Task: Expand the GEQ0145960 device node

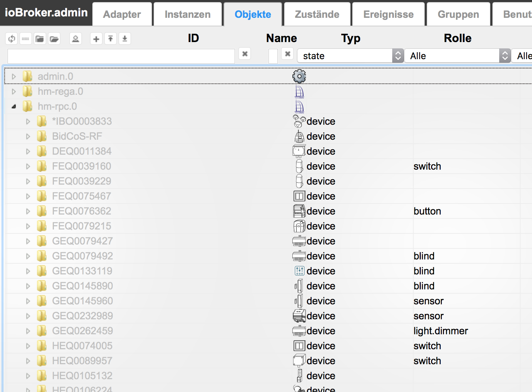Action: tap(28, 301)
